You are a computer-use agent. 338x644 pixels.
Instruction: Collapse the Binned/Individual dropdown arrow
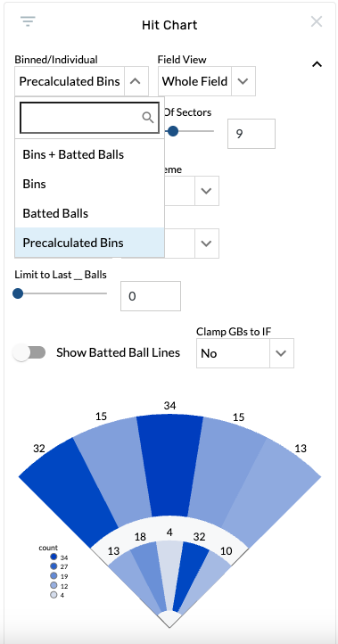[x=136, y=81]
